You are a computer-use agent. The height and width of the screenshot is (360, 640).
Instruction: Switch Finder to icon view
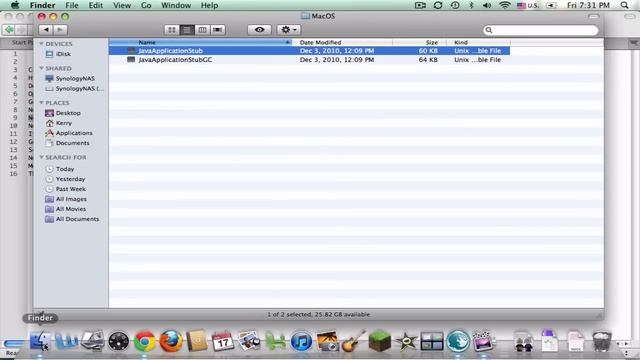(x=172, y=30)
